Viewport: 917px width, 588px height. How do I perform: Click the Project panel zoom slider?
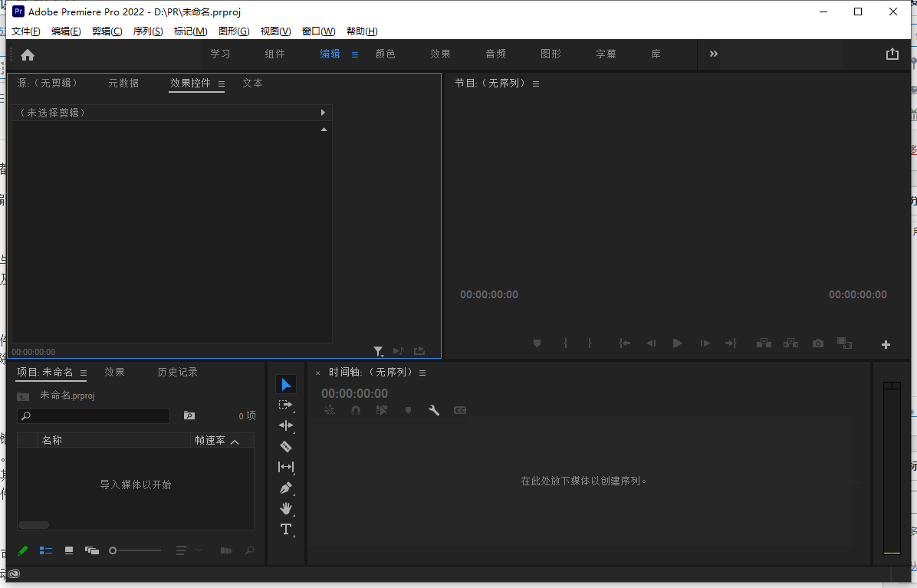coord(134,550)
